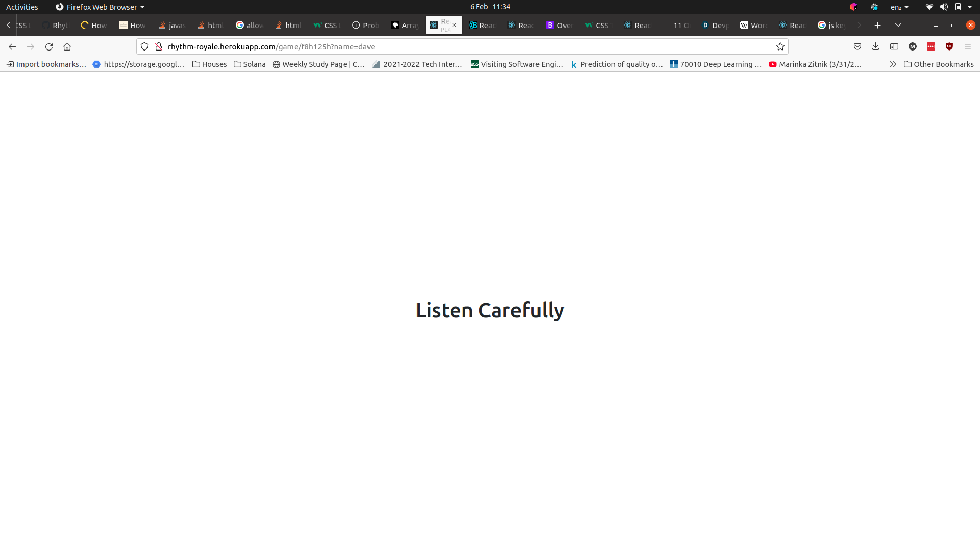
Task: Open a new tab with plus button
Action: (x=878, y=25)
